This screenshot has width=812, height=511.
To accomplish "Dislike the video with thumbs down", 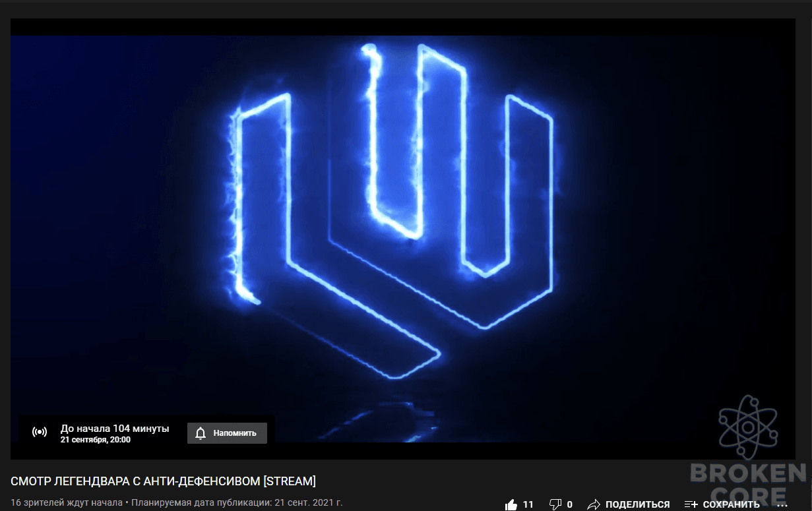I will (555, 504).
